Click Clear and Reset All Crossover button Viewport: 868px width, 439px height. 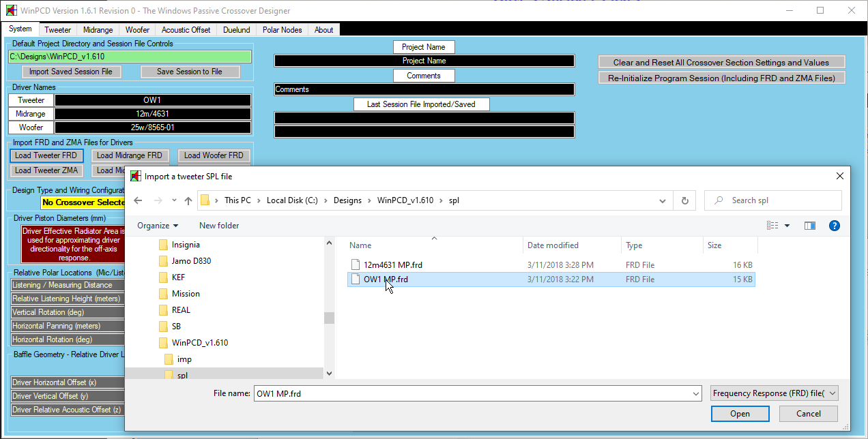pyautogui.click(x=721, y=62)
